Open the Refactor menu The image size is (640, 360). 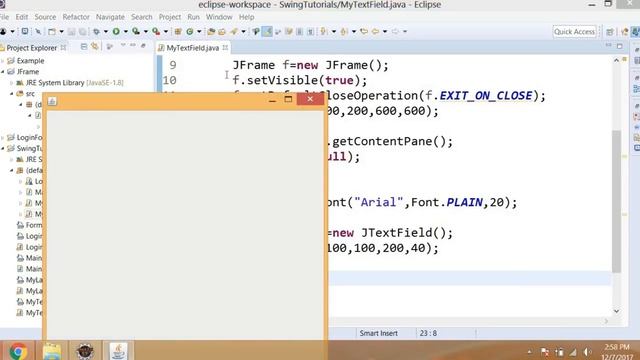[x=76, y=17]
